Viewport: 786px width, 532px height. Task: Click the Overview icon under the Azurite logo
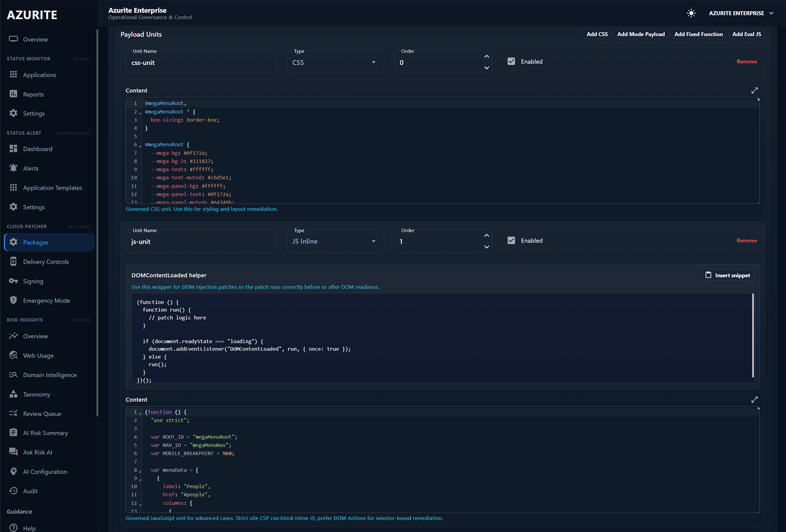14,39
